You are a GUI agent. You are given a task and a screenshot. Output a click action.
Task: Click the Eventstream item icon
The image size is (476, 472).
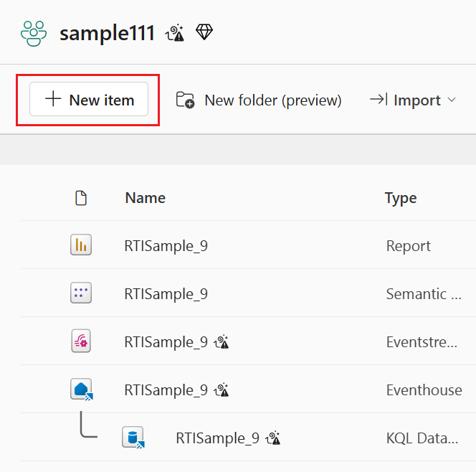click(x=81, y=341)
